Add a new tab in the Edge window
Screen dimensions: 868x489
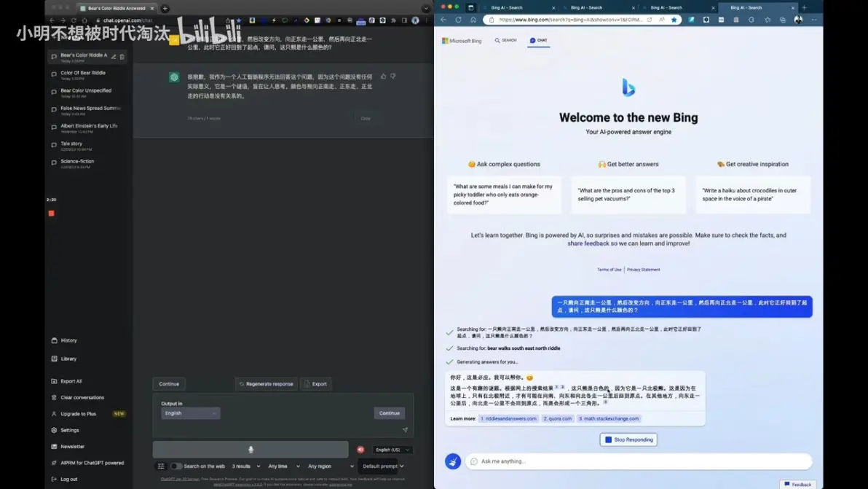click(805, 8)
